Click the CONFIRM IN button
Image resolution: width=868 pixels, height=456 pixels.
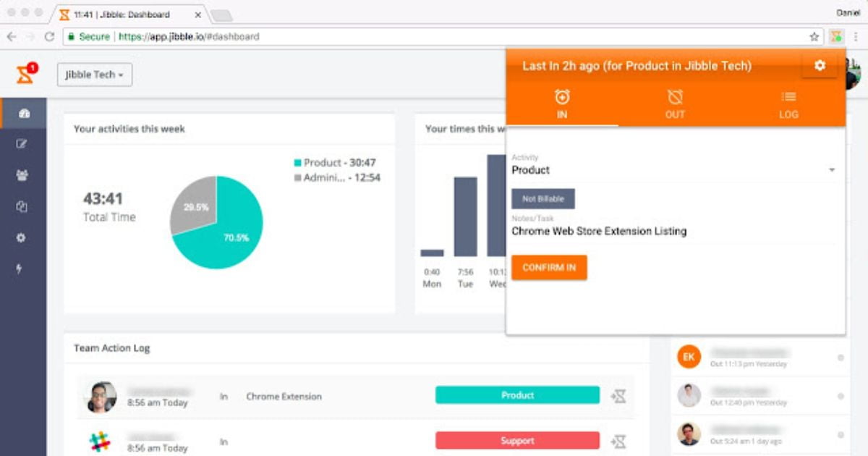[549, 268]
